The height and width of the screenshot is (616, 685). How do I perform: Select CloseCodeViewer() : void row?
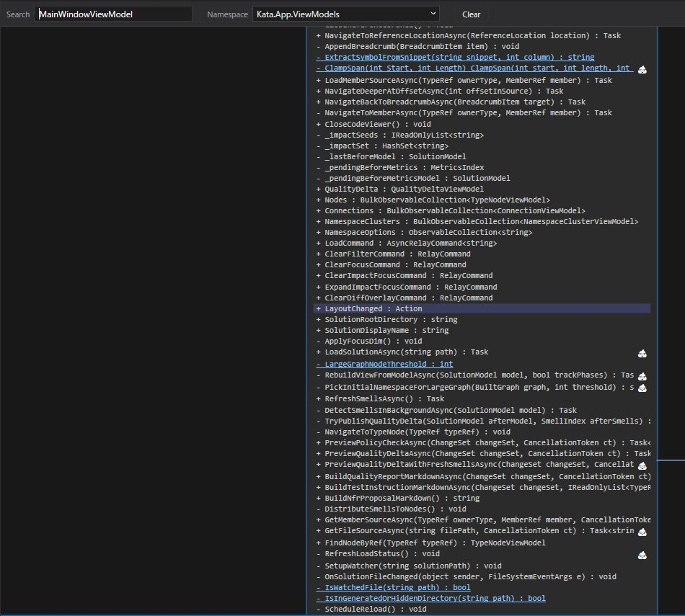tap(374, 125)
